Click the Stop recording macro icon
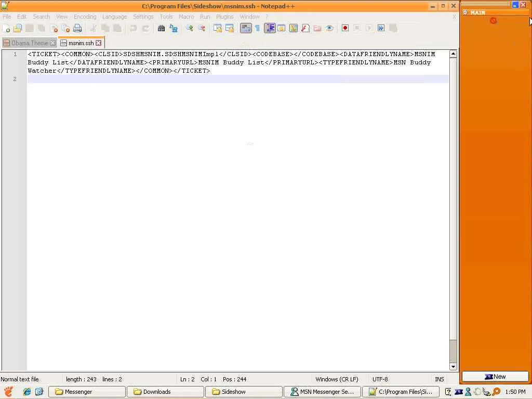This screenshot has width=532, height=399. [x=357, y=28]
